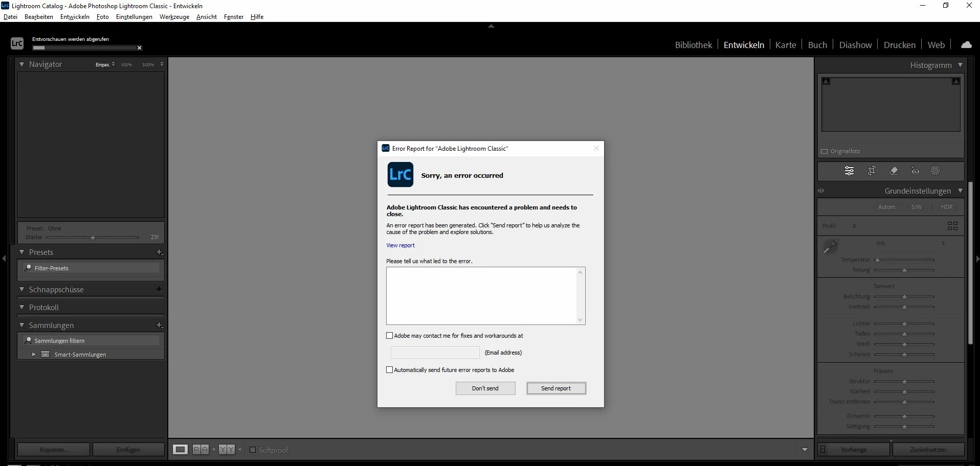The width and height of the screenshot is (980, 466).
Task: Close the Error Report dialog
Action: 596,148
